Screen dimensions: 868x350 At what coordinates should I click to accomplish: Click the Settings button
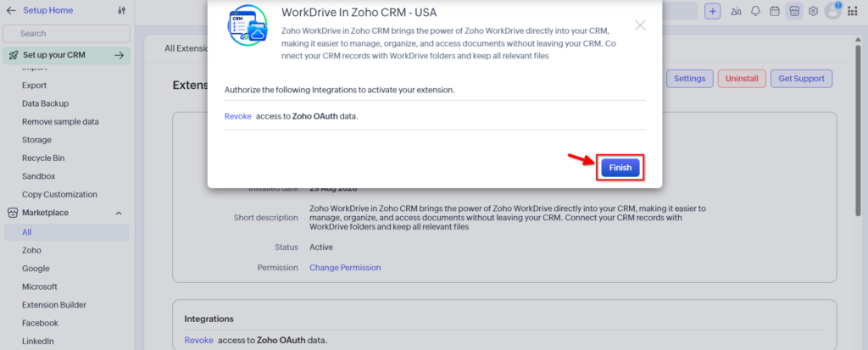tap(689, 79)
